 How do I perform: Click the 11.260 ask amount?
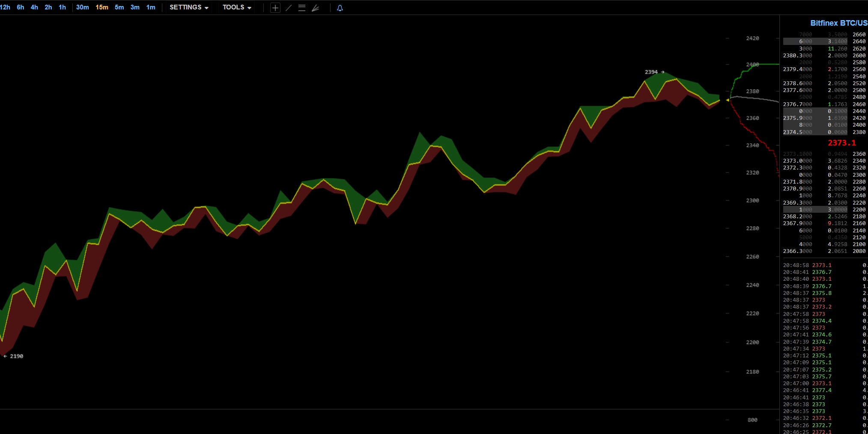(x=837, y=49)
